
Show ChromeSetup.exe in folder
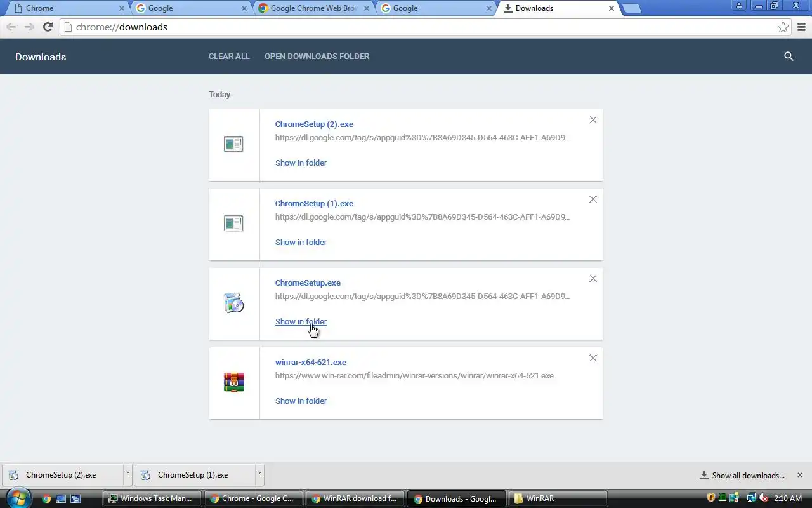(x=301, y=321)
